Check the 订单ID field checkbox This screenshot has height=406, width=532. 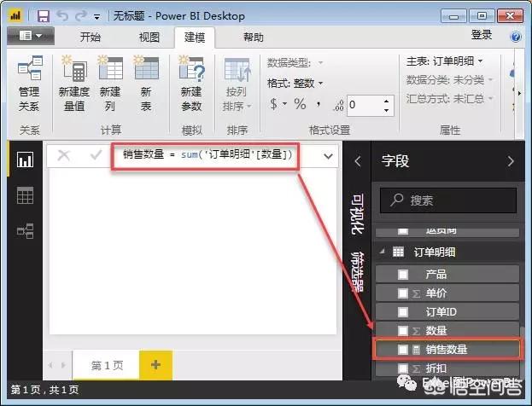(x=403, y=312)
